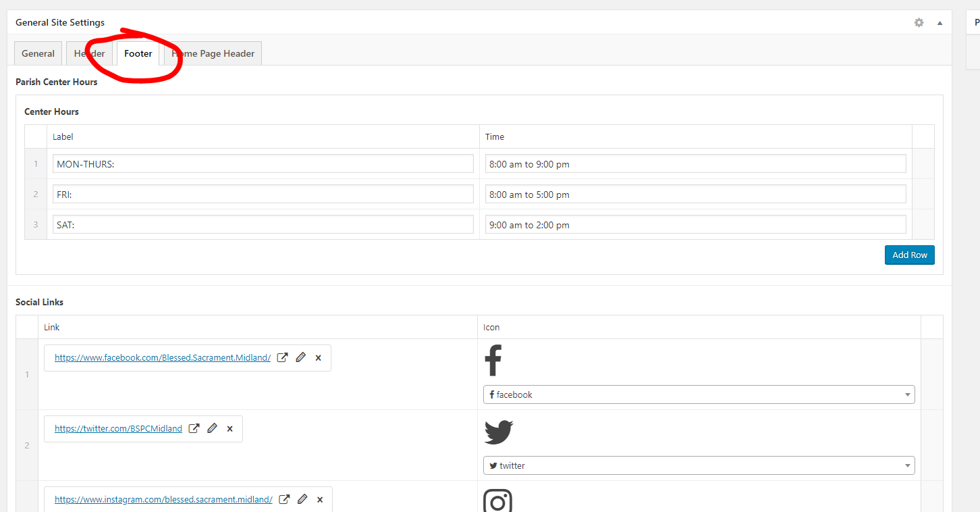Open the facebook icon dropdown

tap(699, 394)
